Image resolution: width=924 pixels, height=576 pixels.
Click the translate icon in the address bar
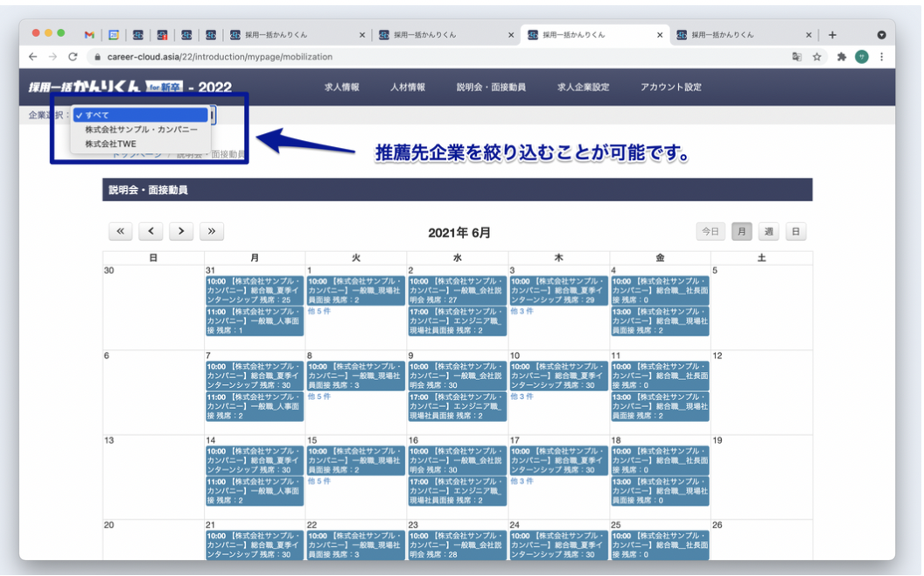point(798,55)
